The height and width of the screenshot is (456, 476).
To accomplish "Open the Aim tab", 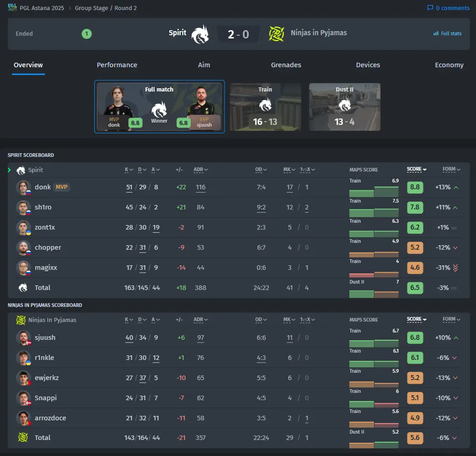I will 204,65.
